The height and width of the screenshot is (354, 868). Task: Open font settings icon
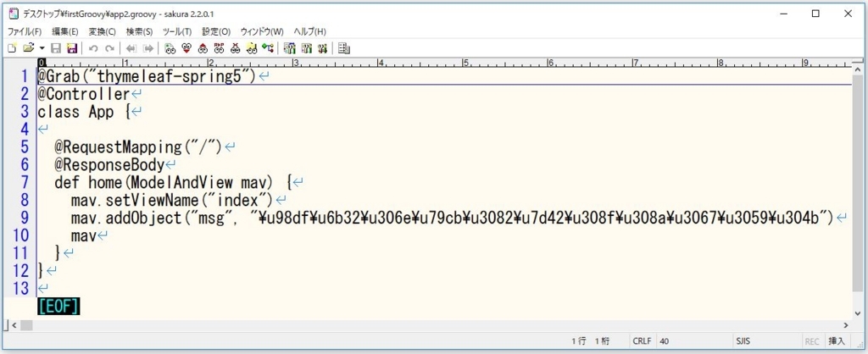[322, 48]
